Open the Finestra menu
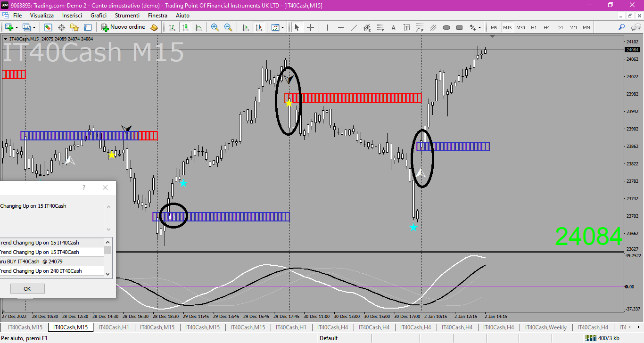The image size is (644, 343). [157, 16]
